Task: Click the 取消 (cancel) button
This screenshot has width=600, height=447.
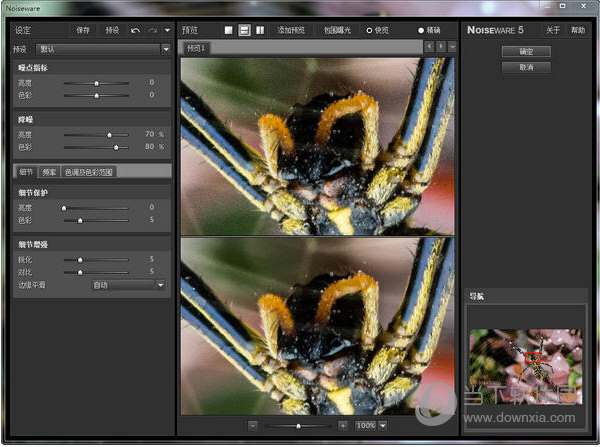Action: point(526,67)
